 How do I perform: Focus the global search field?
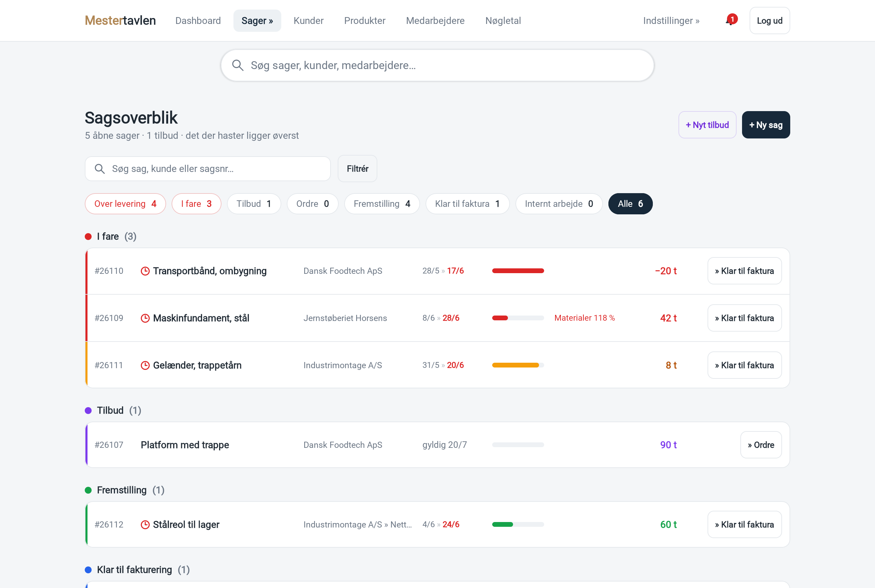click(x=437, y=65)
